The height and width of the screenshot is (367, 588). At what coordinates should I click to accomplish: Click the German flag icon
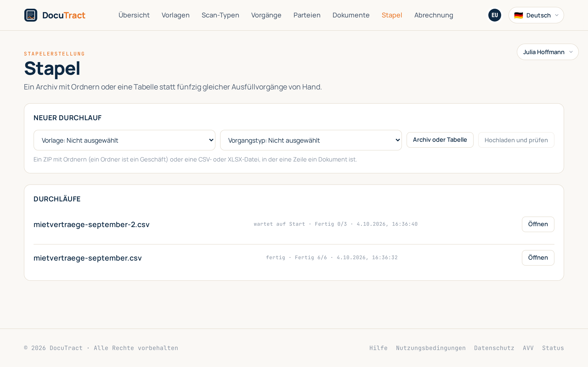coord(518,15)
